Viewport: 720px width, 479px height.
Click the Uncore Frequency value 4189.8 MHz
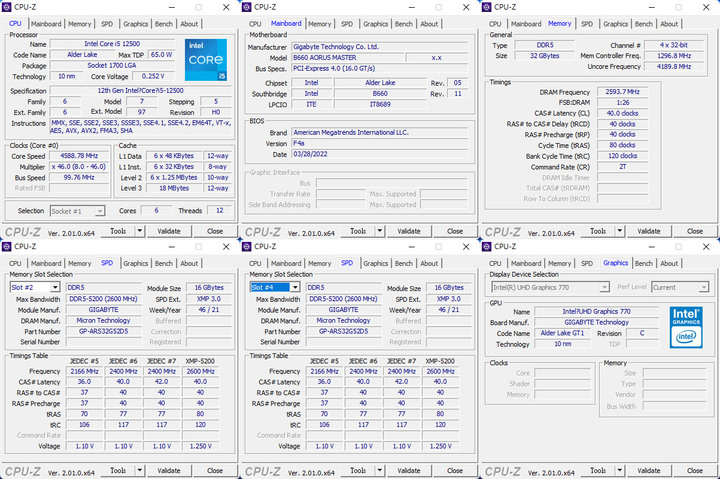point(674,67)
